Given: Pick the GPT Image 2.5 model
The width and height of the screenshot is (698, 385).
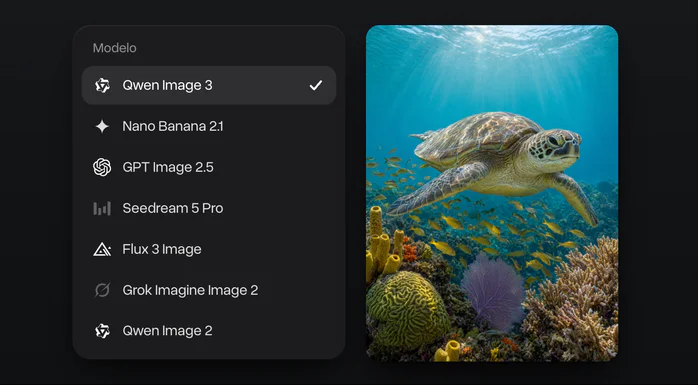Looking at the screenshot, I should [x=209, y=167].
